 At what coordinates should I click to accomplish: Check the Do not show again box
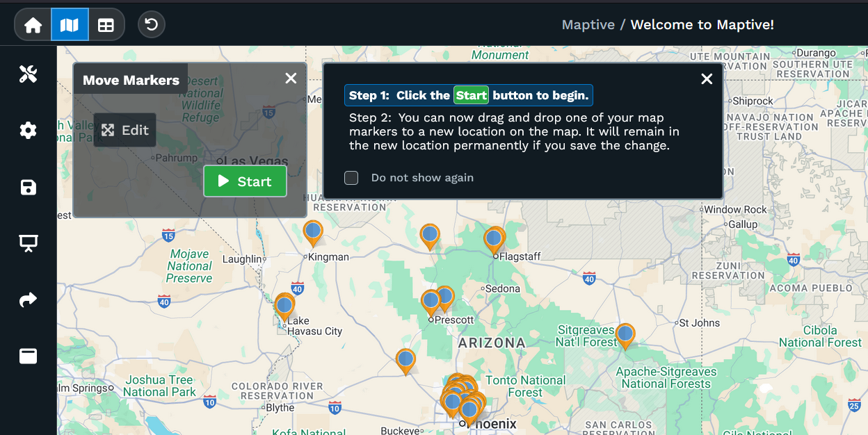[351, 178]
